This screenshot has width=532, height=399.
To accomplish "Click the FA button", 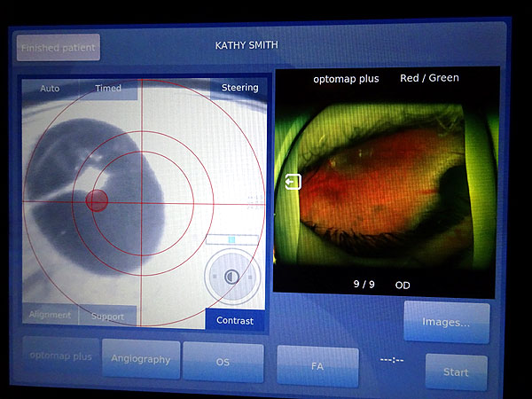I will tap(317, 366).
